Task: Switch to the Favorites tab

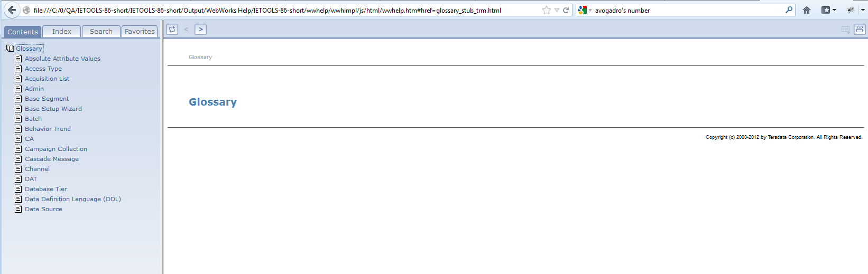Action: [140, 32]
